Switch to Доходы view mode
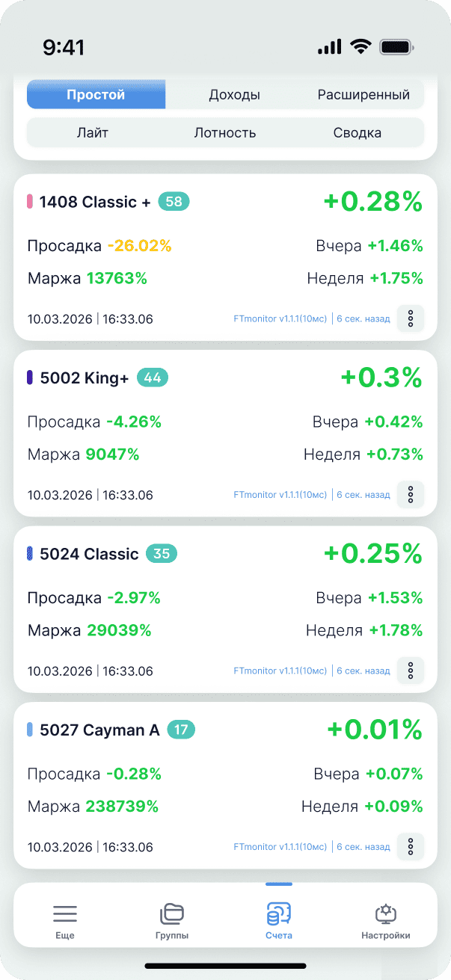 234,95
